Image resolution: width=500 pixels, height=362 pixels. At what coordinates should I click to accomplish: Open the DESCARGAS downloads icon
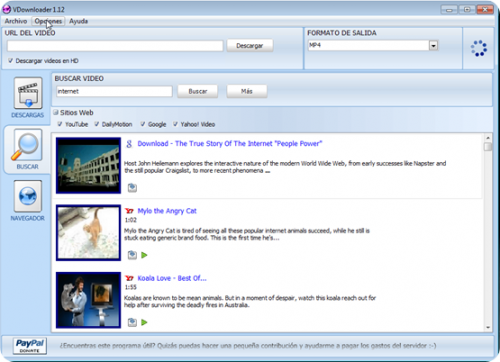28,93
